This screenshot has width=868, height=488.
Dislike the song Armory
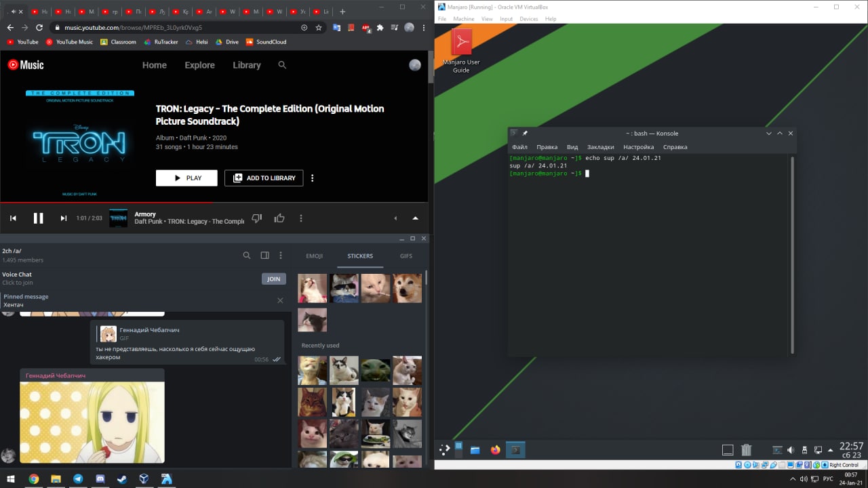(x=256, y=218)
